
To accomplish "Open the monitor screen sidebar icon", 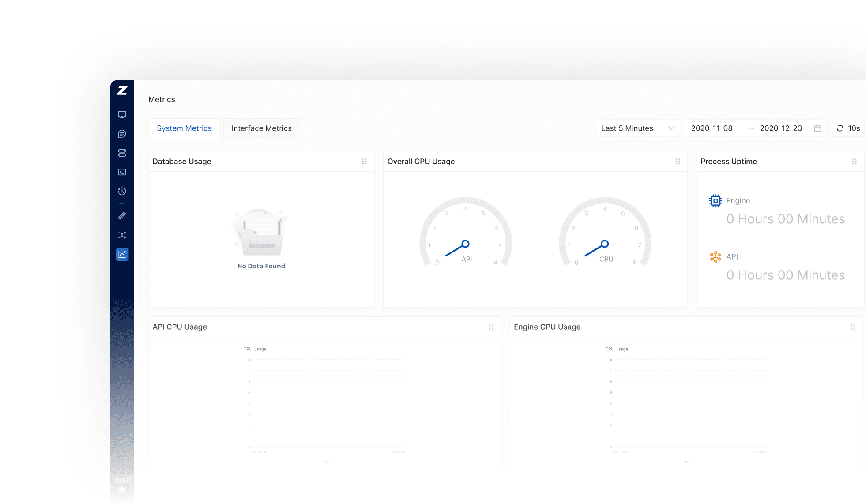I will click(x=122, y=115).
